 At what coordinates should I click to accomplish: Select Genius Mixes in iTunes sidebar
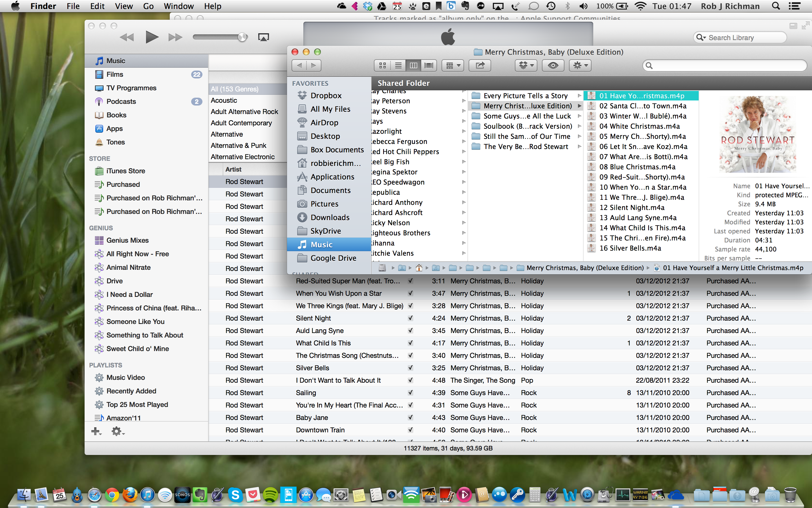point(146,240)
